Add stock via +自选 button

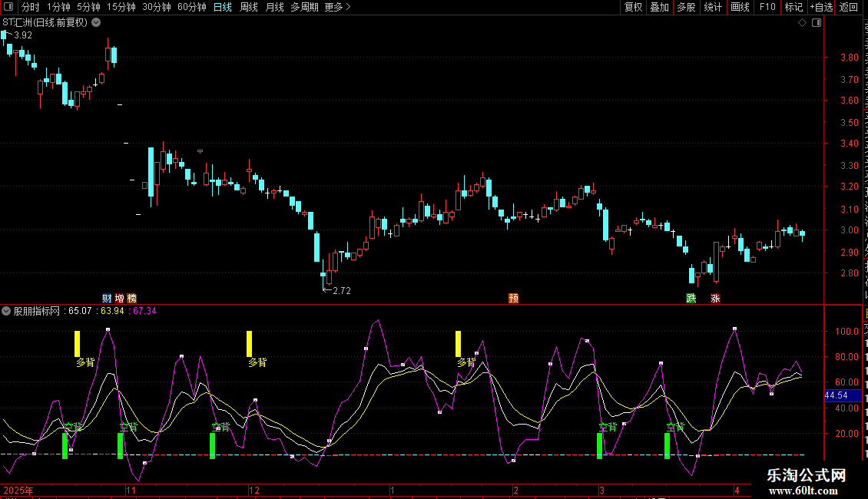pyautogui.click(x=821, y=7)
